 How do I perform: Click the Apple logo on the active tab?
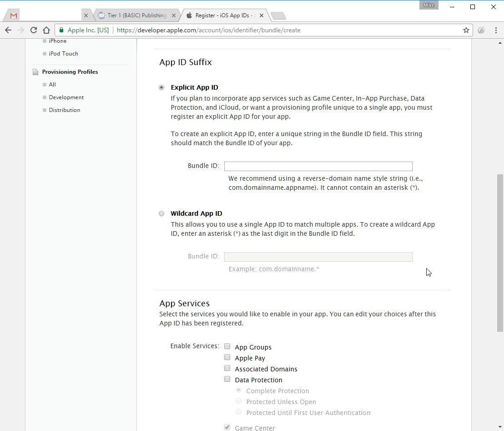coord(189,15)
